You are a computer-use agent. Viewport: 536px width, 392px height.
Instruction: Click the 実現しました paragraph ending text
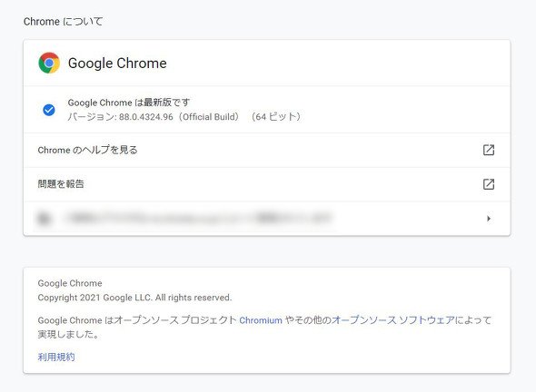click(x=69, y=334)
